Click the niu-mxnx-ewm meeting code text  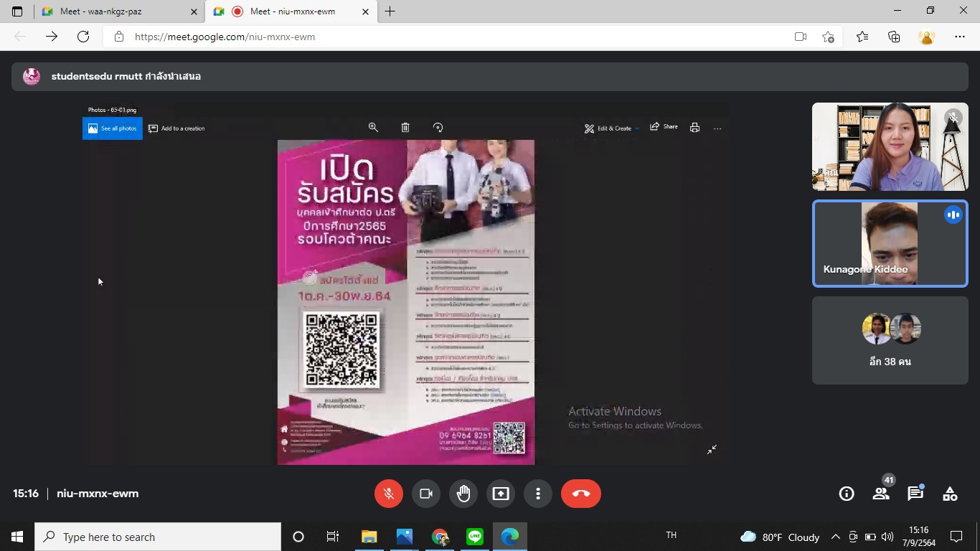click(x=98, y=494)
